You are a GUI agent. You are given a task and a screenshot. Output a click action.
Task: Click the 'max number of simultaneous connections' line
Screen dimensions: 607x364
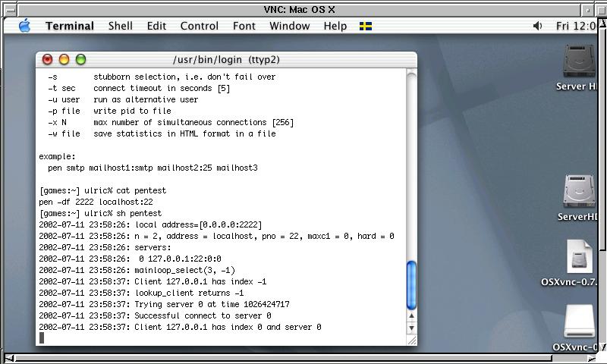(x=193, y=123)
